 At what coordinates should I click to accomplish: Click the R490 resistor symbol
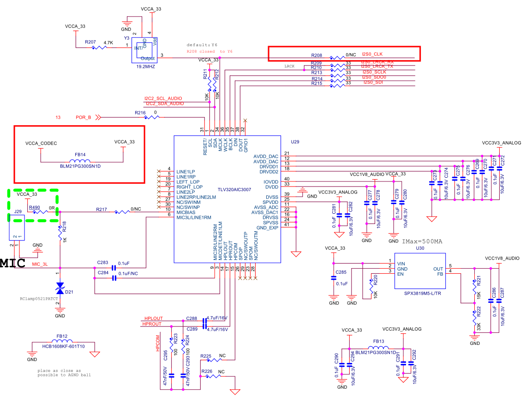[40, 212]
